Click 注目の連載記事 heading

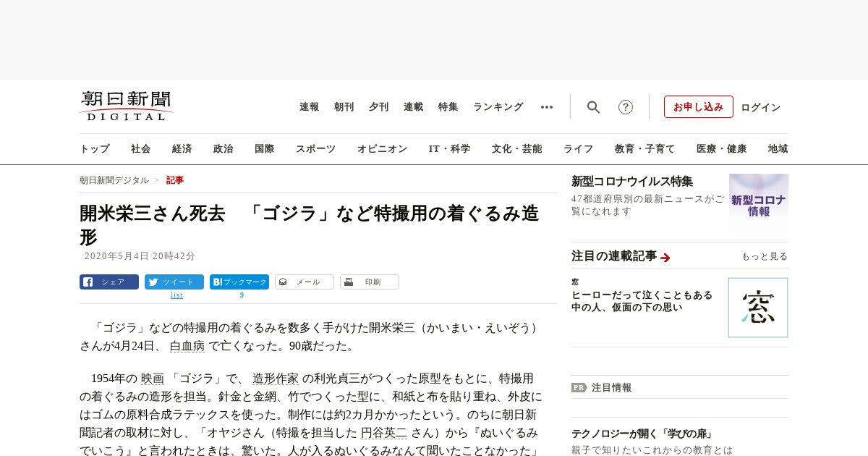coord(614,256)
